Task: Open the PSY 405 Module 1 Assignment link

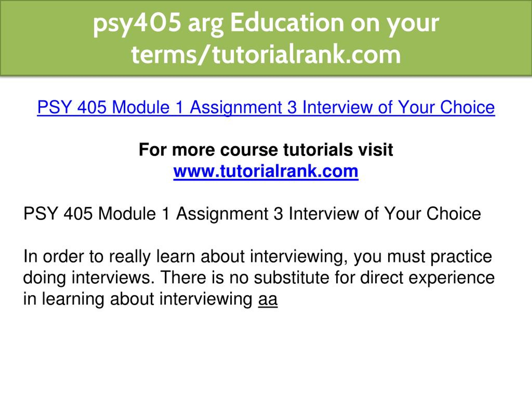Action: (x=266, y=107)
